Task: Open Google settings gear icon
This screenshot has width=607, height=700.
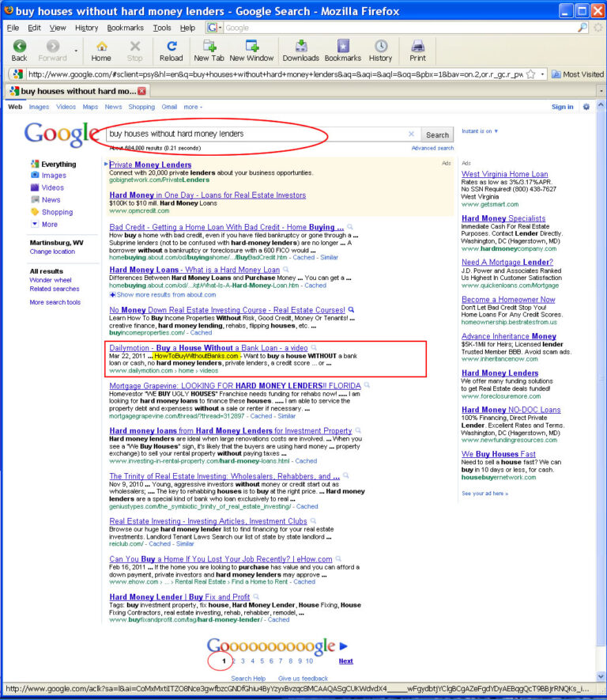Action: coord(586,107)
